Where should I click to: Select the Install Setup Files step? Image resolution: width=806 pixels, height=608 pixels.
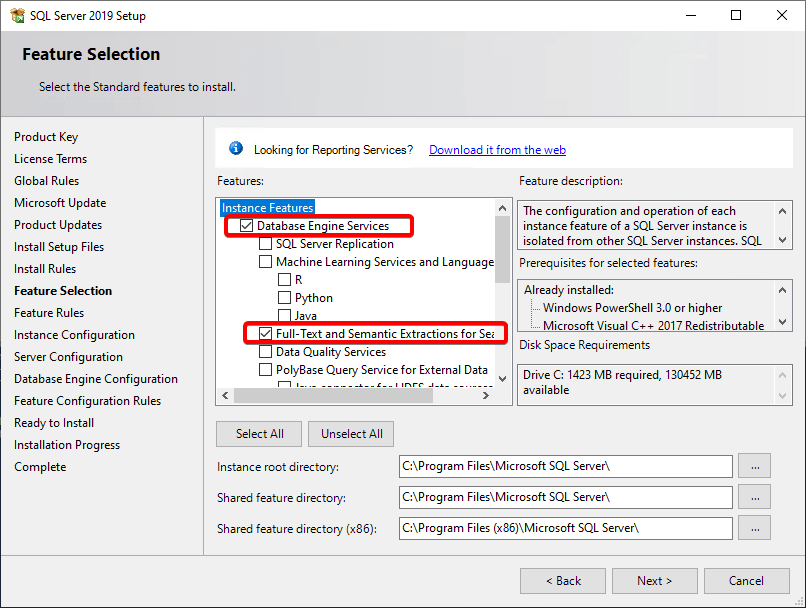[59, 247]
